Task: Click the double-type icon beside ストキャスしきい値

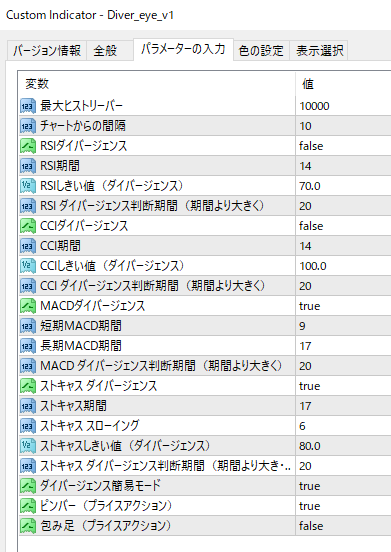Action: tap(28, 446)
